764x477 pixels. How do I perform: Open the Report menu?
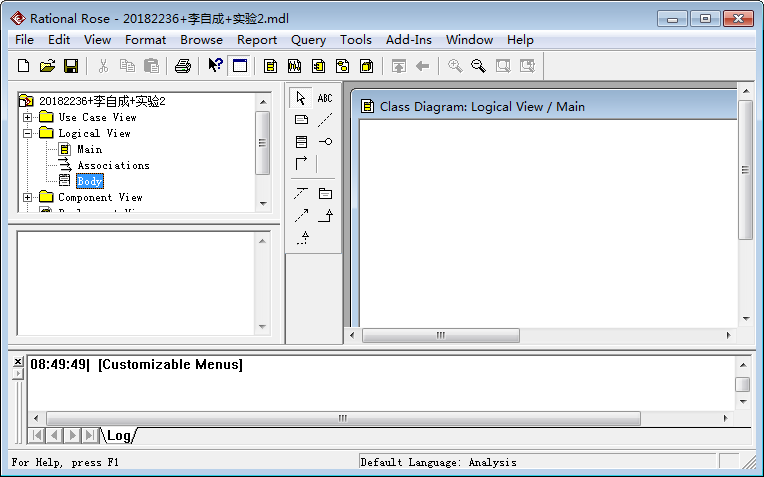(257, 40)
